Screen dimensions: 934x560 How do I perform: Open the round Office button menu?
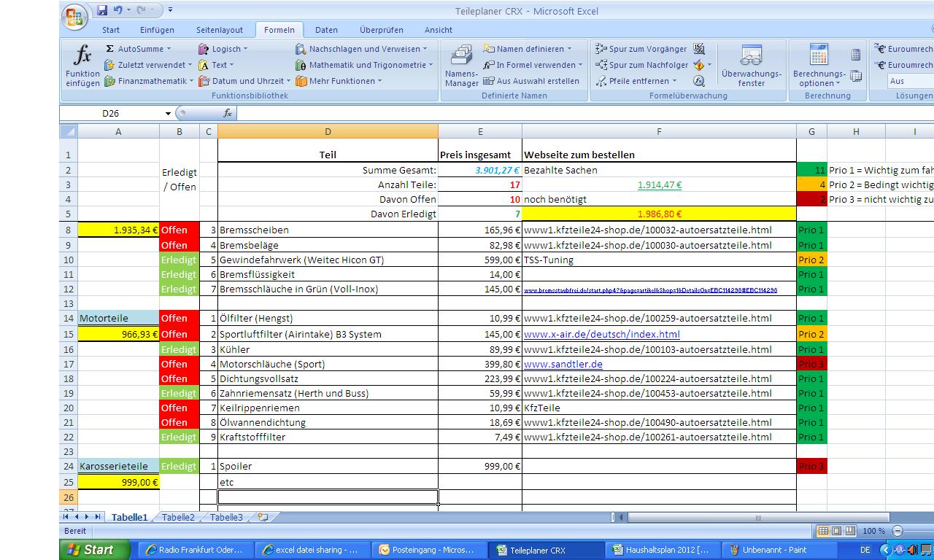tap(74, 17)
